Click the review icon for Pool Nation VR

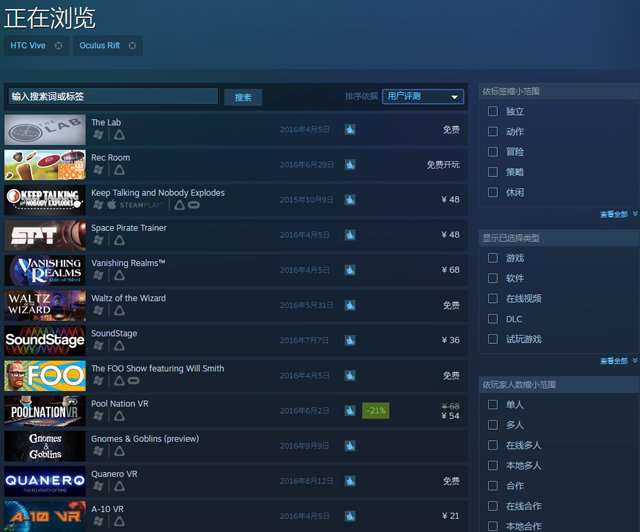(350, 411)
